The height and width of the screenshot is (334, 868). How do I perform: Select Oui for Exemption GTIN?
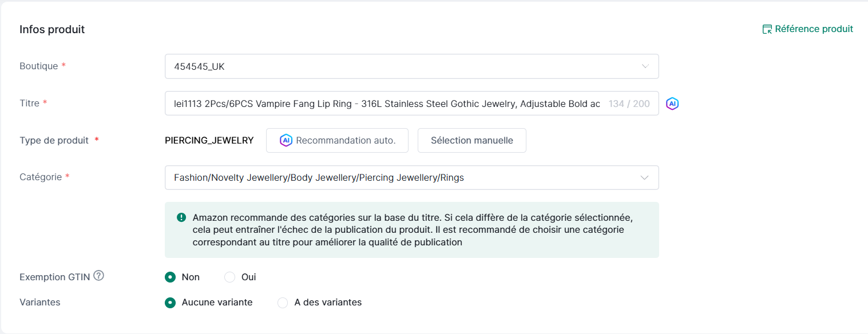tap(230, 277)
